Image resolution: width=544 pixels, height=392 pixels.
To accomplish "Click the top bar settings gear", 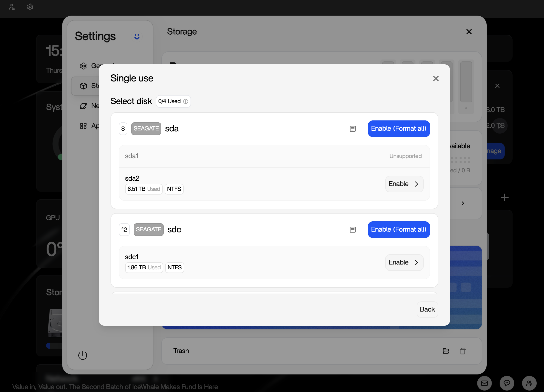I will coord(30,7).
